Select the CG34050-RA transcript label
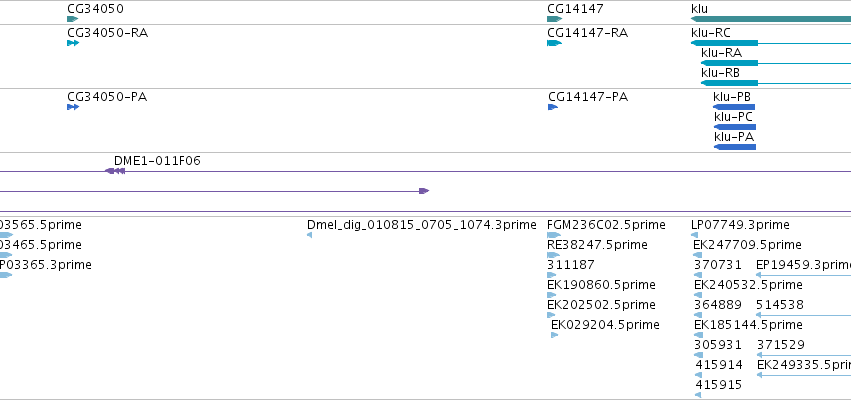851x400 pixels. 107,33
